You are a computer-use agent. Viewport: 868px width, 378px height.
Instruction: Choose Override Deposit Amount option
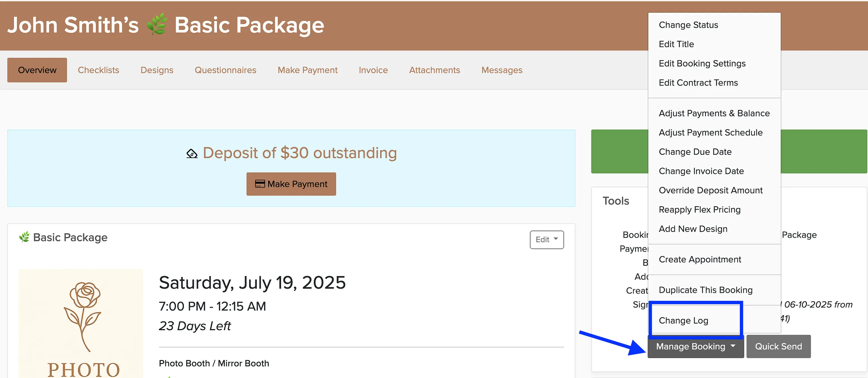point(711,191)
